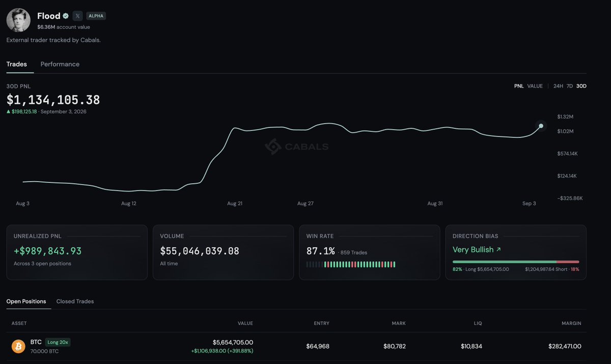Click the Long 20x badge

58,342
